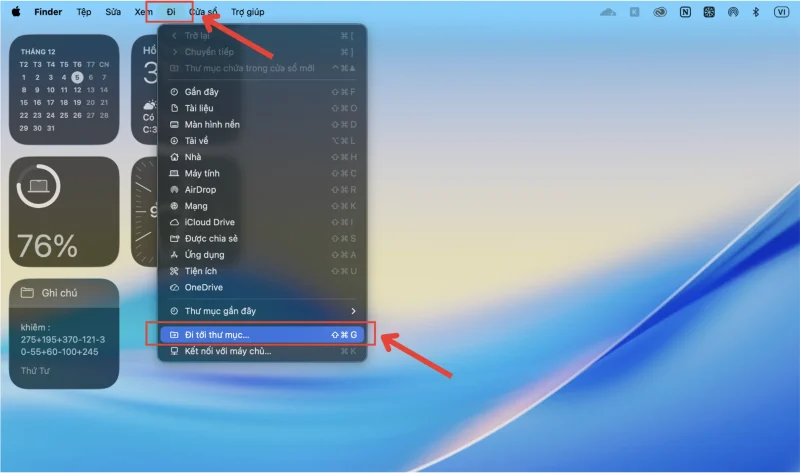
Task: Open OneDrive from the menu
Action: point(262,288)
